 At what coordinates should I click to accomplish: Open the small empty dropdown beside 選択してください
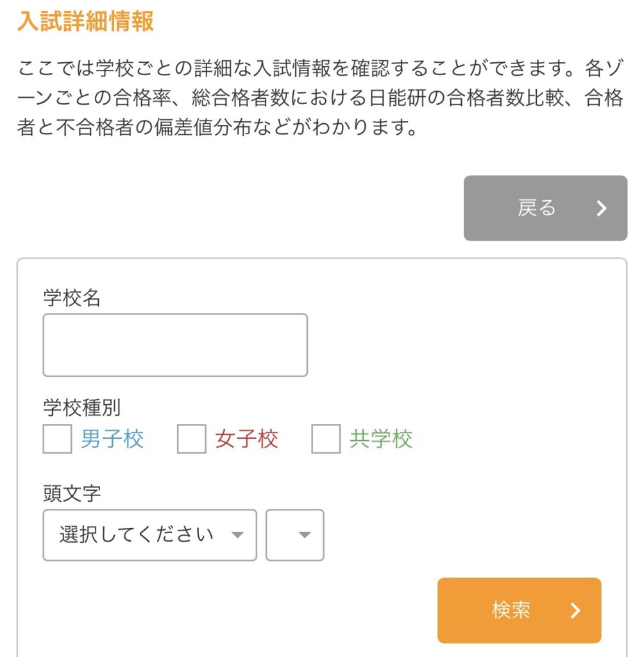pos(294,534)
